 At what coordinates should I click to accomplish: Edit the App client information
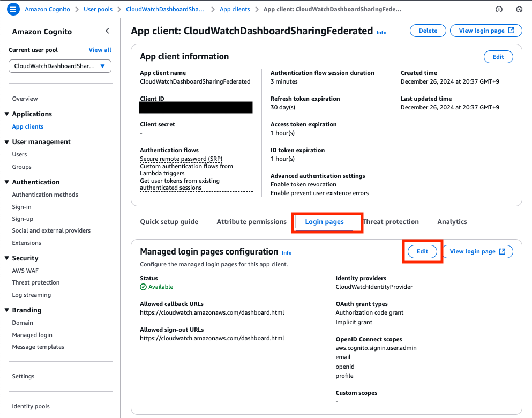(498, 57)
